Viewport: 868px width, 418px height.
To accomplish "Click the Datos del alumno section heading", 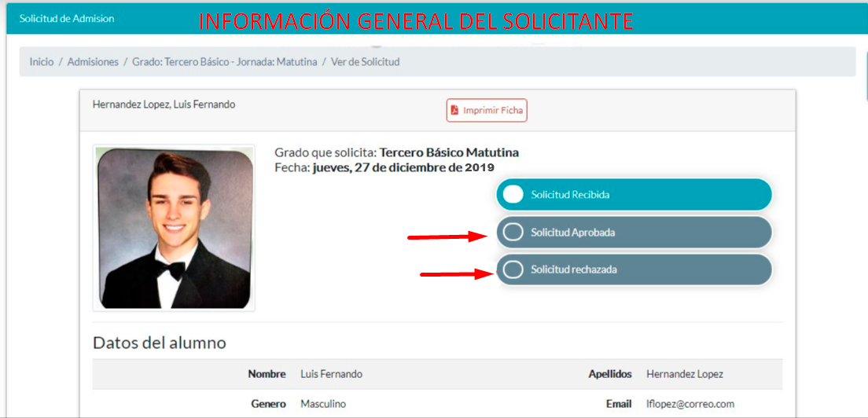I will coord(160,343).
